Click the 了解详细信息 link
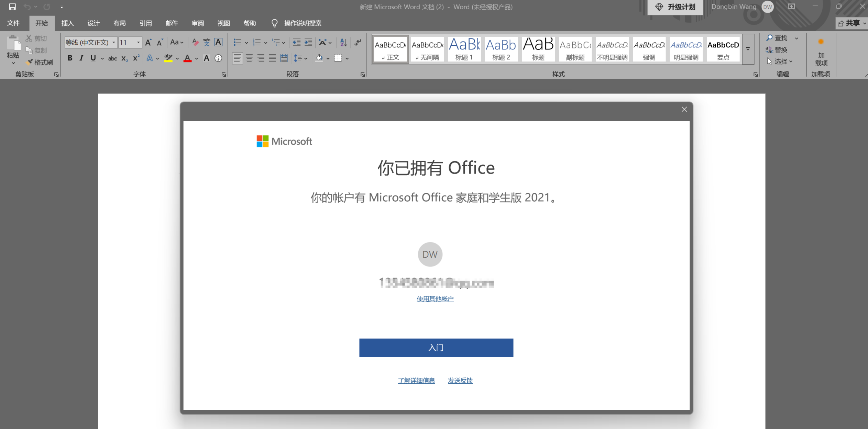This screenshot has width=868, height=429. pyautogui.click(x=416, y=380)
